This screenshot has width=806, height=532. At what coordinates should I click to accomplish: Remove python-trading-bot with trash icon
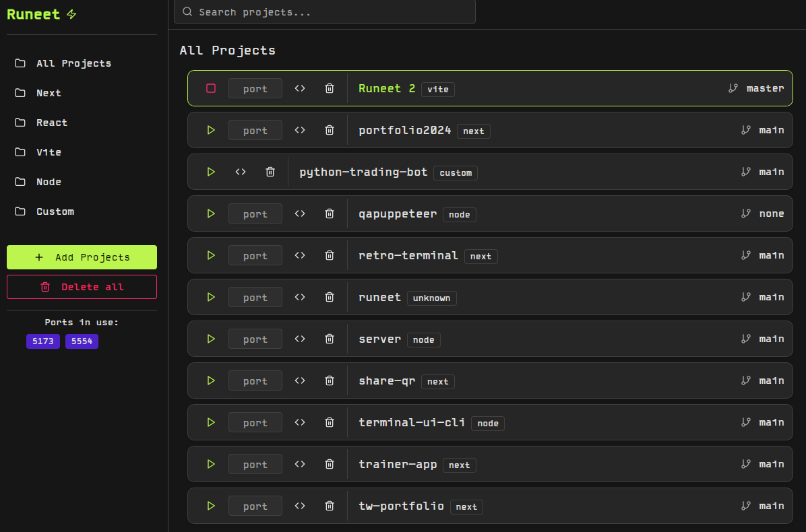[270, 172]
